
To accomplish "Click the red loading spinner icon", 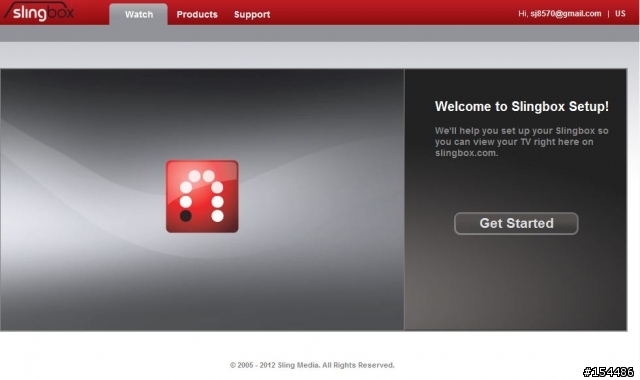I will click(x=202, y=196).
